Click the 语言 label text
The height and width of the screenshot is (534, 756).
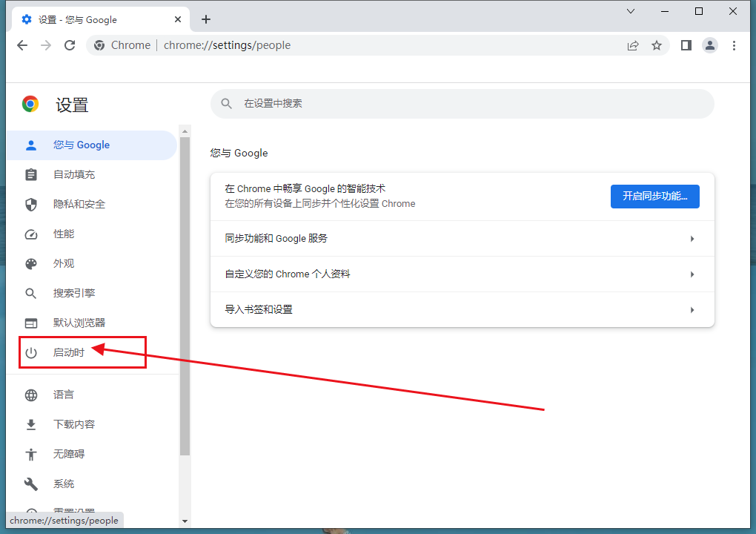point(63,395)
